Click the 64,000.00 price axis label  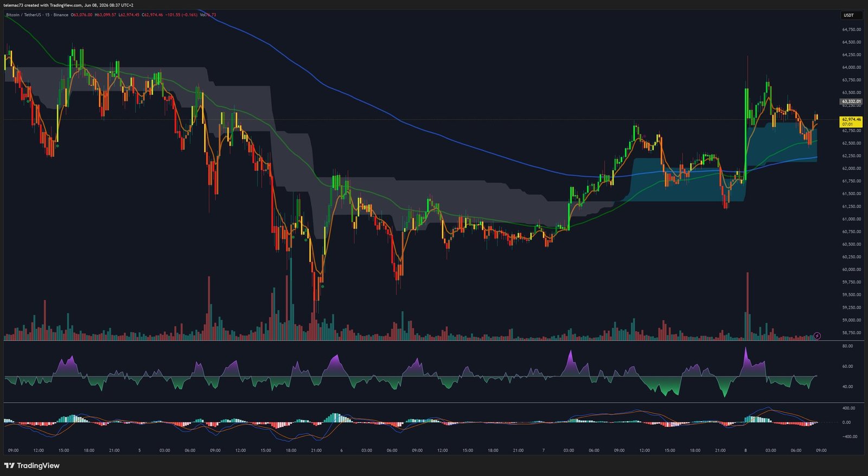click(x=851, y=67)
